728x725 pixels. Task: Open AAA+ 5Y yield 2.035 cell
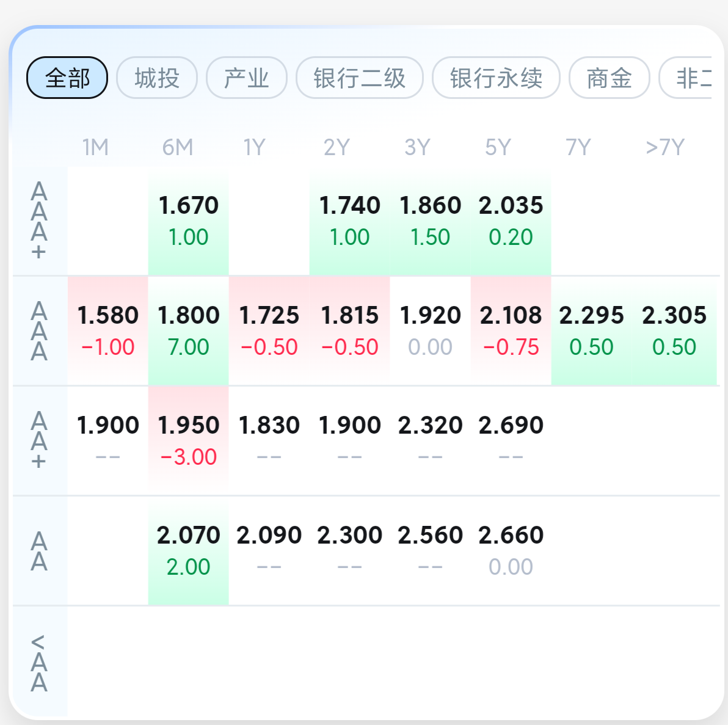(511, 221)
